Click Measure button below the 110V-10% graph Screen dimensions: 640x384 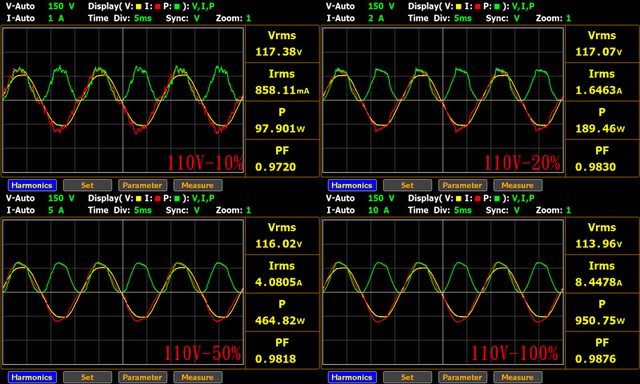pos(198,185)
